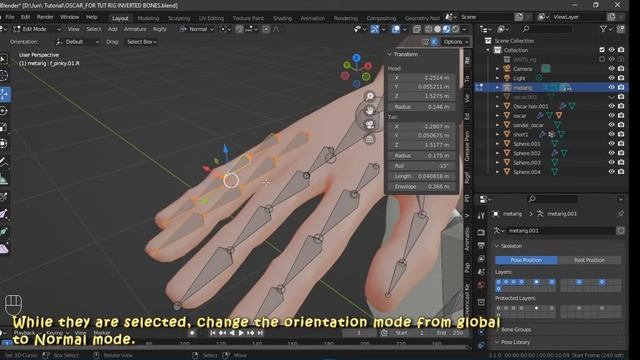The width and height of the screenshot is (640, 360).
Task: Select Pose Position button
Action: pos(526,260)
